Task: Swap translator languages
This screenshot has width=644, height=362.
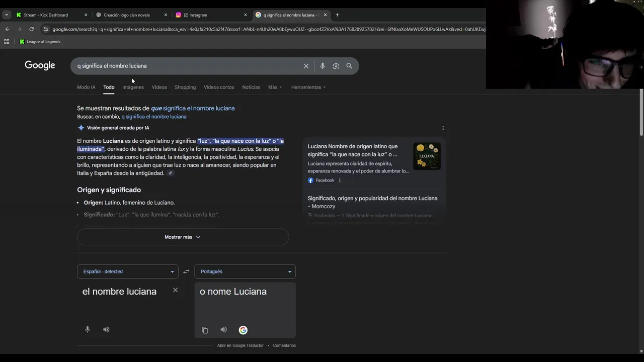Action: [x=186, y=271]
